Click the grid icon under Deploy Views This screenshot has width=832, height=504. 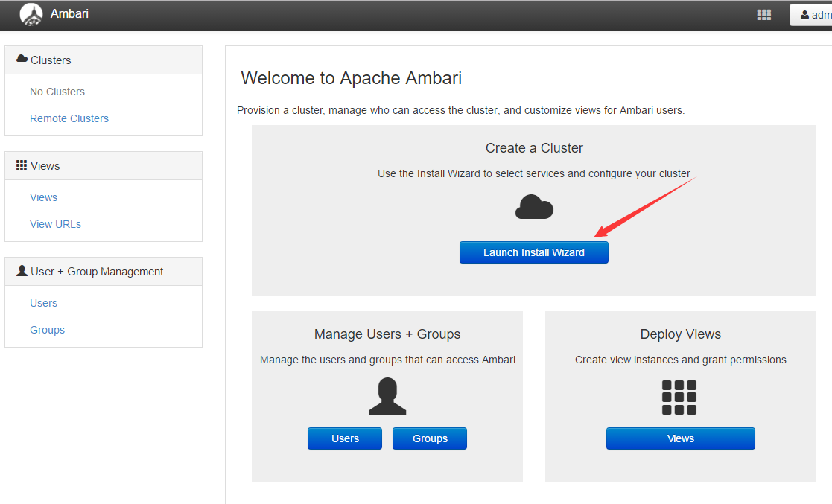(x=679, y=398)
